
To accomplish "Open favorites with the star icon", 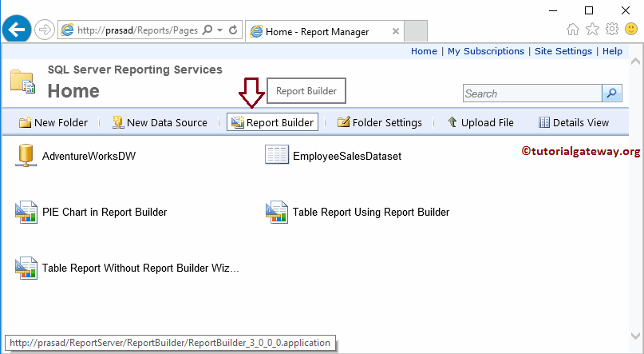I will pyautogui.click(x=592, y=29).
